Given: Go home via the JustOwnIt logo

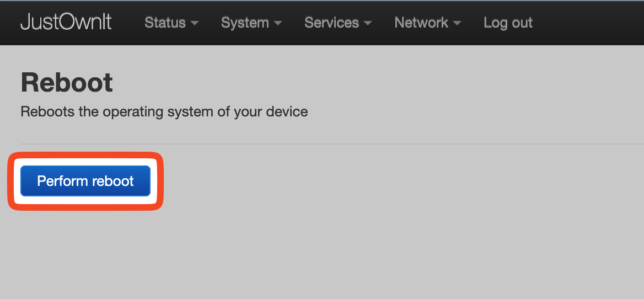Looking at the screenshot, I should tap(66, 22).
